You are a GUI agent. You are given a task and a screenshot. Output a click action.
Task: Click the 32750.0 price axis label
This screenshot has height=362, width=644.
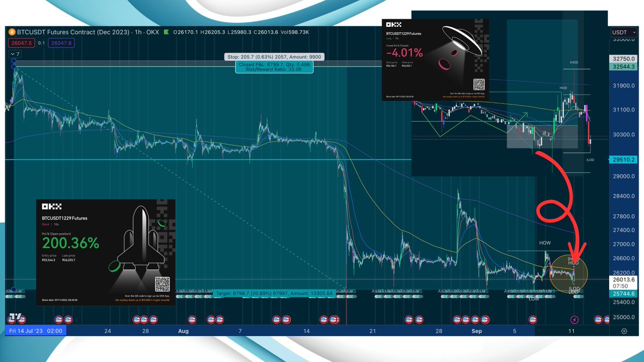(623, 59)
